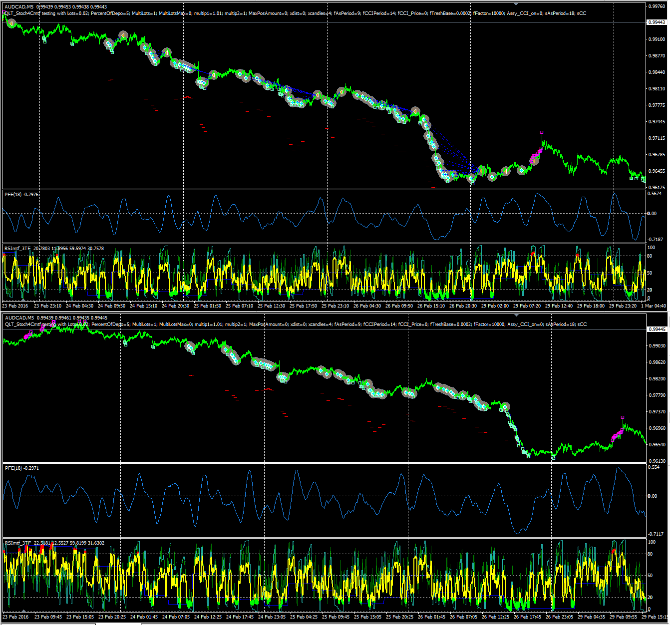Click the 0.97115 price axis label
Image resolution: width=672 pixels, height=628 pixels.
657,138
